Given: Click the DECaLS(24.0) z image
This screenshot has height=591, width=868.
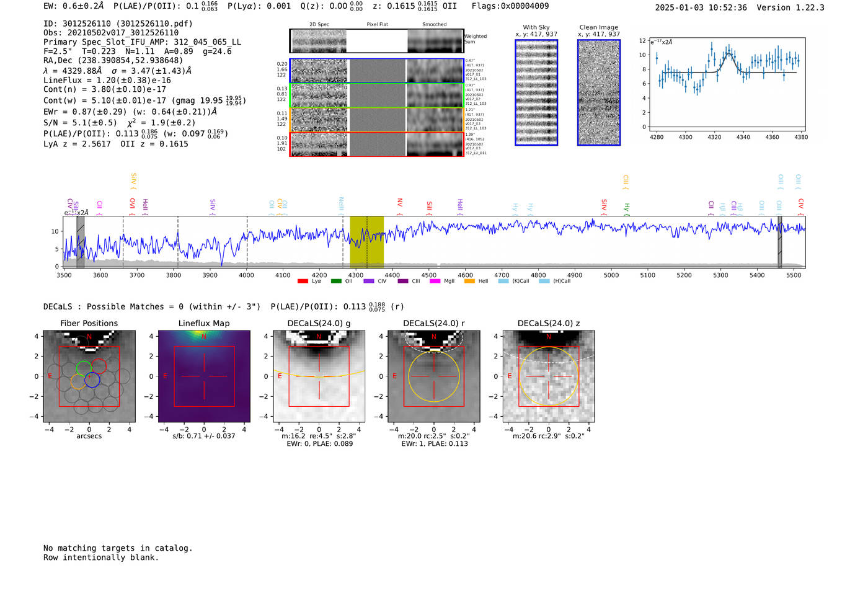Looking at the screenshot, I should click(x=548, y=376).
